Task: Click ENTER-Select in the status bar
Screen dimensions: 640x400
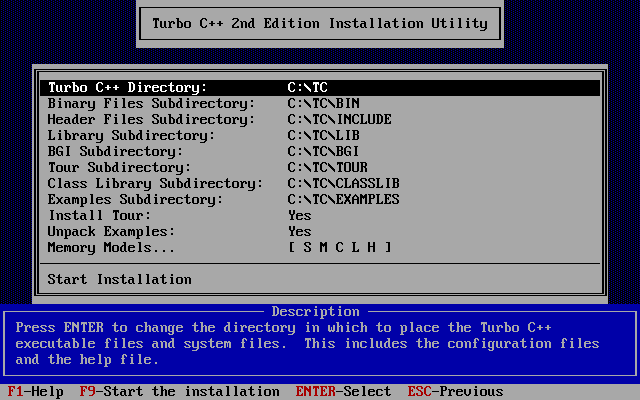Action: point(343,391)
